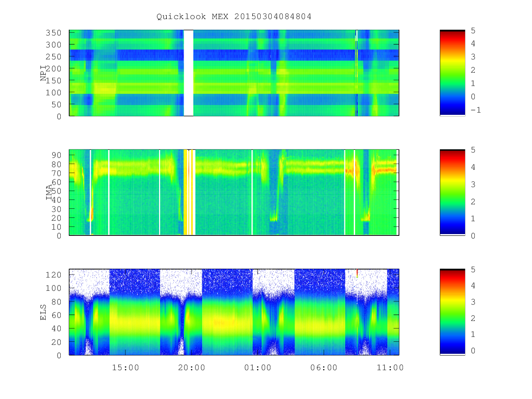The height and width of the screenshot is (399, 532).
Task: Click the -1 label on NPI color bar
Action: 476,110
